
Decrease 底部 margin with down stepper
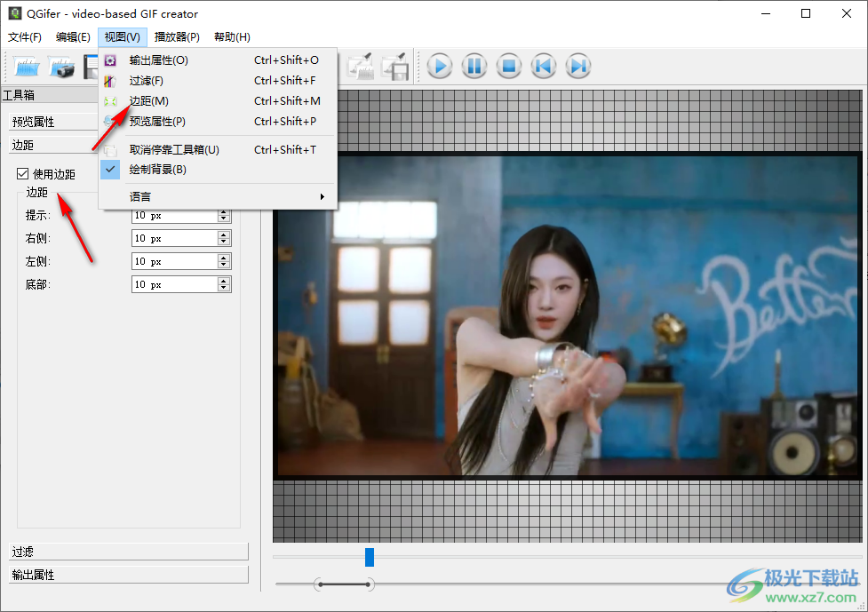point(223,288)
